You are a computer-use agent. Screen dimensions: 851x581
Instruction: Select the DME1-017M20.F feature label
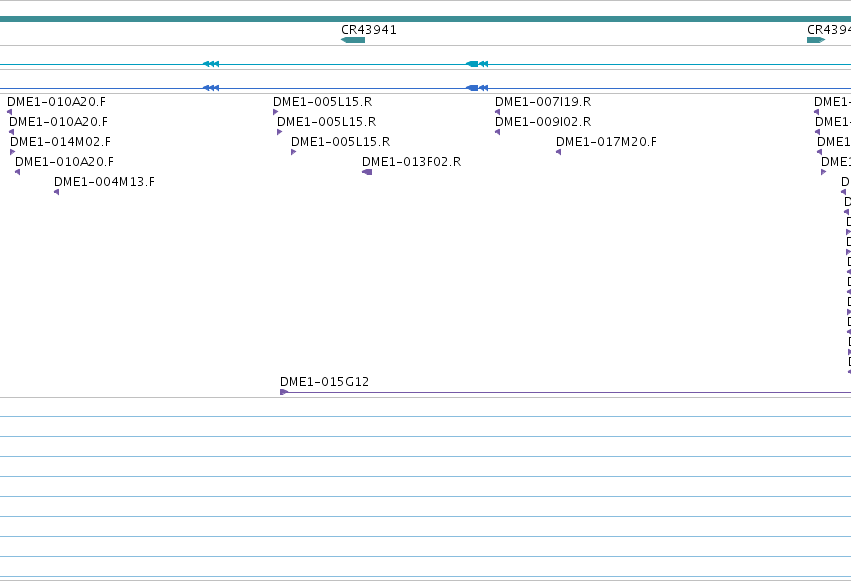point(606,142)
